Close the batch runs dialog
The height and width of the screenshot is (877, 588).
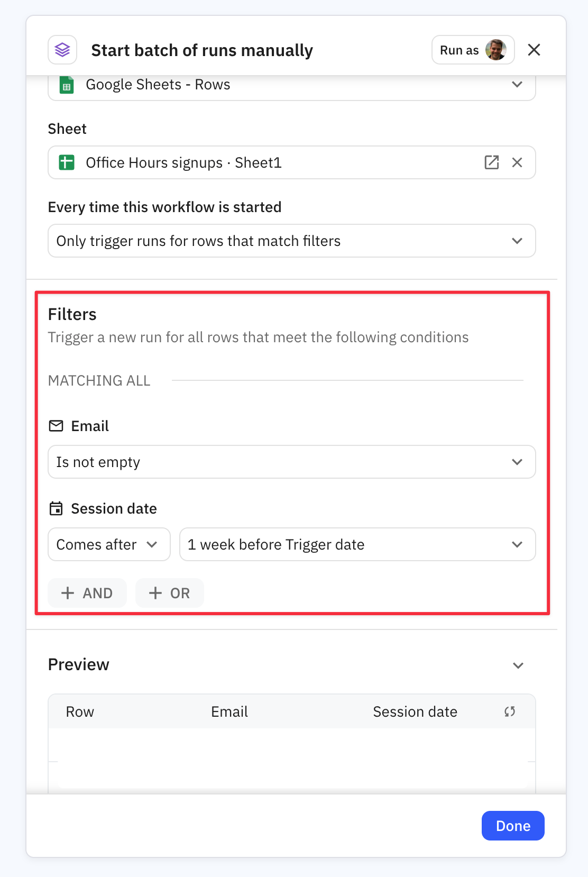(534, 50)
